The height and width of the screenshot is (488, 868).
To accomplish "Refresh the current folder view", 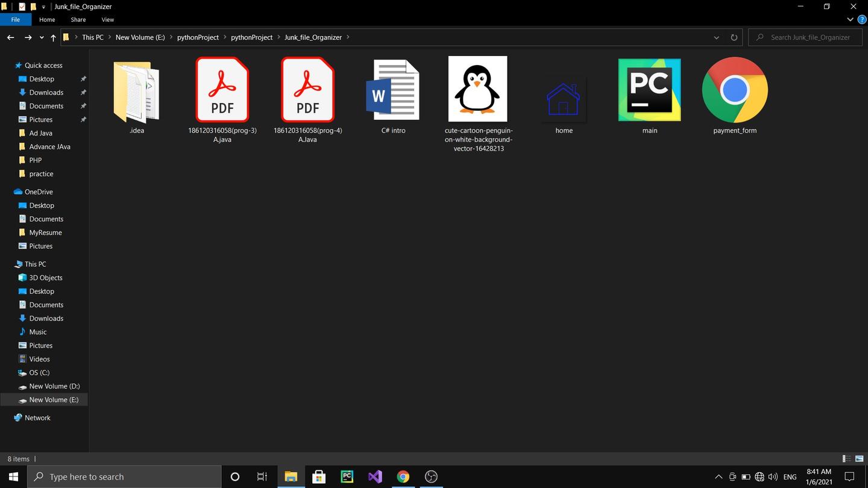I will (x=734, y=37).
